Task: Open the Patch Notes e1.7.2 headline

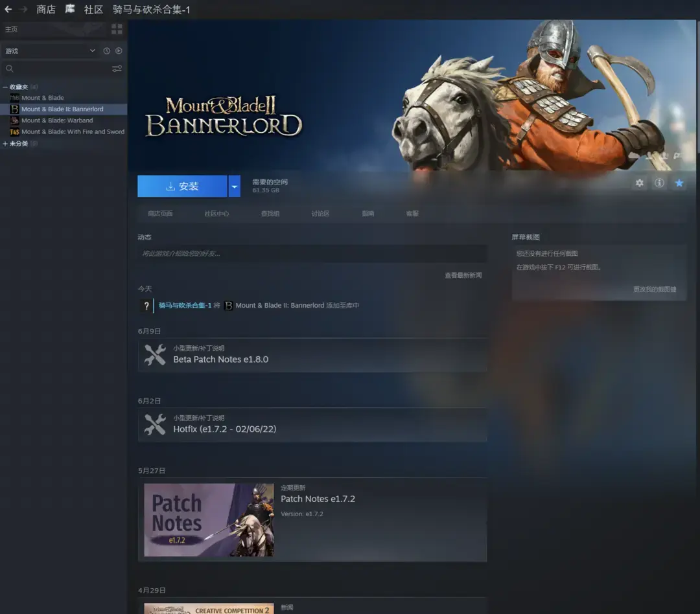Action: click(318, 499)
